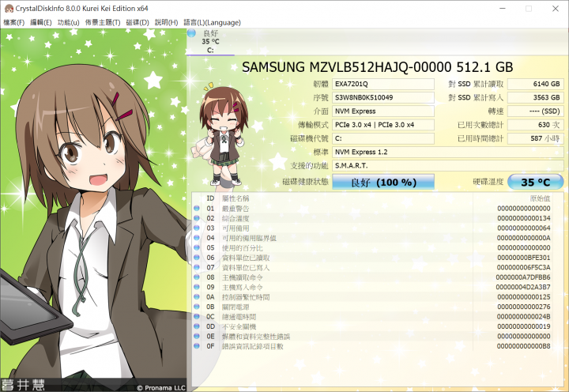569x392 pixels.
Task: Click status icon of attribute 0D 不安全關機
Action: [197, 326]
